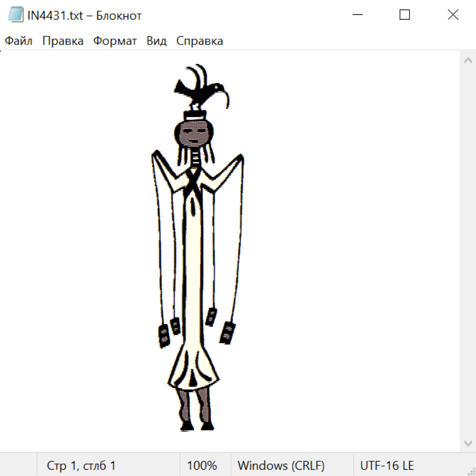
Task: Close the IN4431.txt Notepad window
Action: tap(453, 15)
